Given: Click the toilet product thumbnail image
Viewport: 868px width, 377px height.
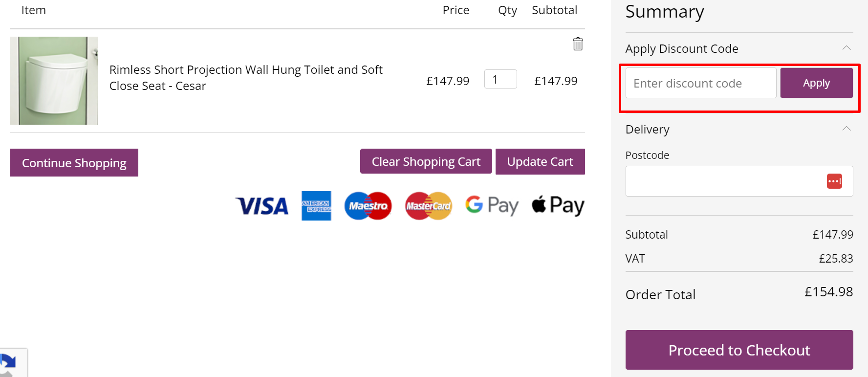Looking at the screenshot, I should click(x=54, y=80).
